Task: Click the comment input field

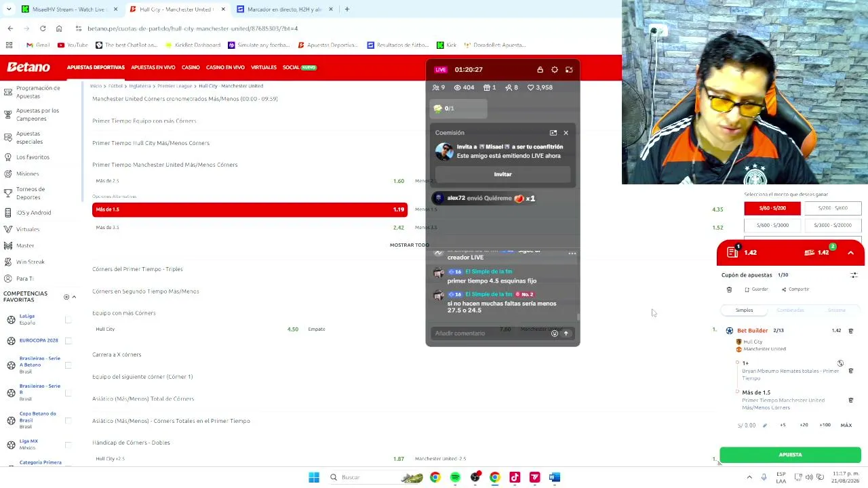Action: [491, 333]
